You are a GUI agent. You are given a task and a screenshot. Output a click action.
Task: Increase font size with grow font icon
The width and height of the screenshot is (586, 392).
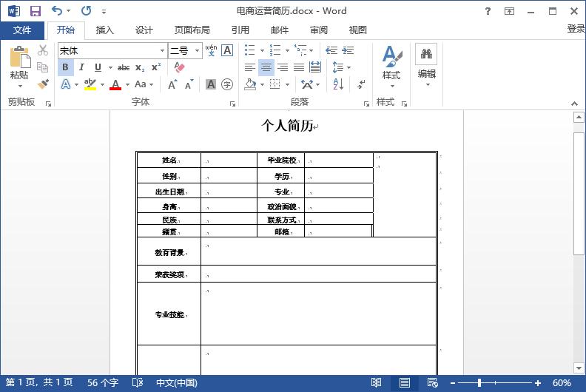click(172, 84)
